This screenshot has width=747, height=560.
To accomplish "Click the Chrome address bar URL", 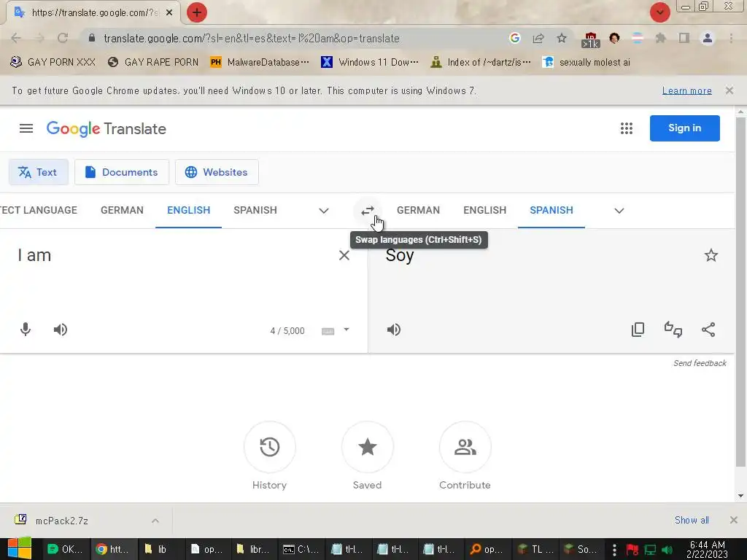I will coord(252,38).
